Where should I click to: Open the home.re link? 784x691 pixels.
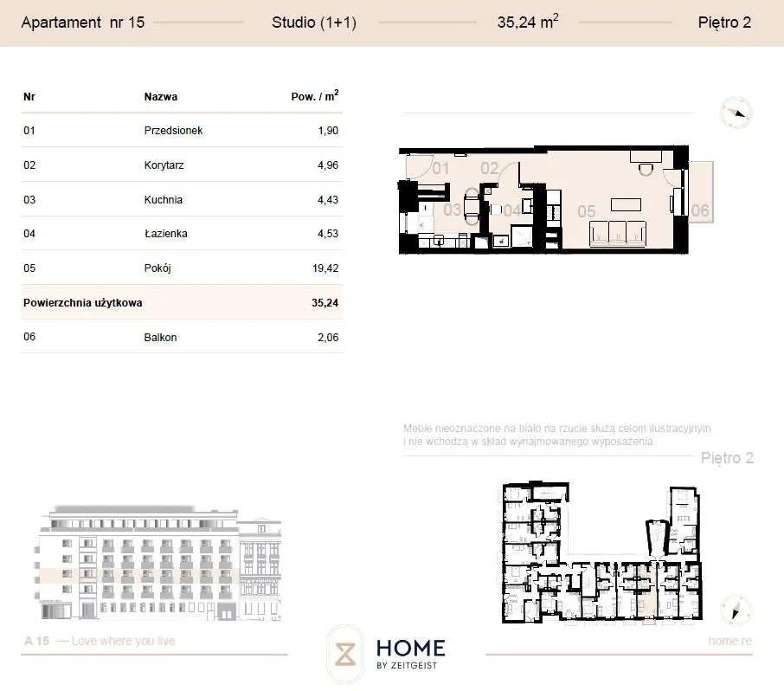point(730,641)
